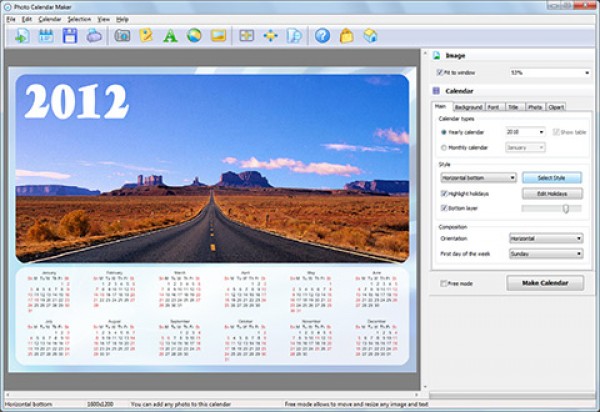Click the Select Style button
This screenshot has width=600, height=412.
point(552,178)
